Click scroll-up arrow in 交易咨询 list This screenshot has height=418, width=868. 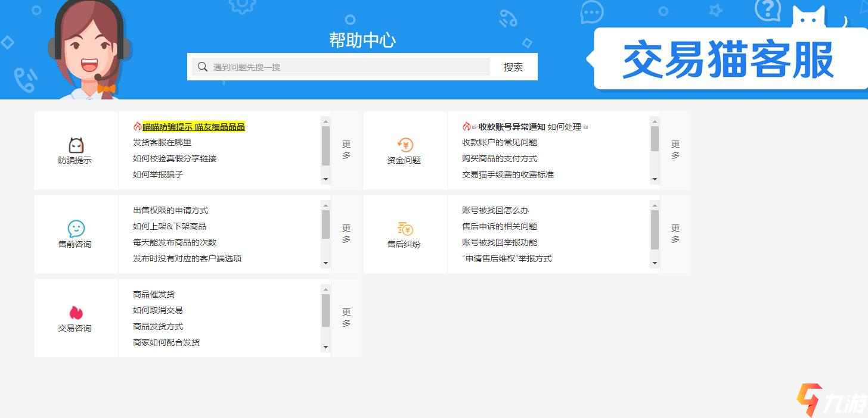[325, 289]
